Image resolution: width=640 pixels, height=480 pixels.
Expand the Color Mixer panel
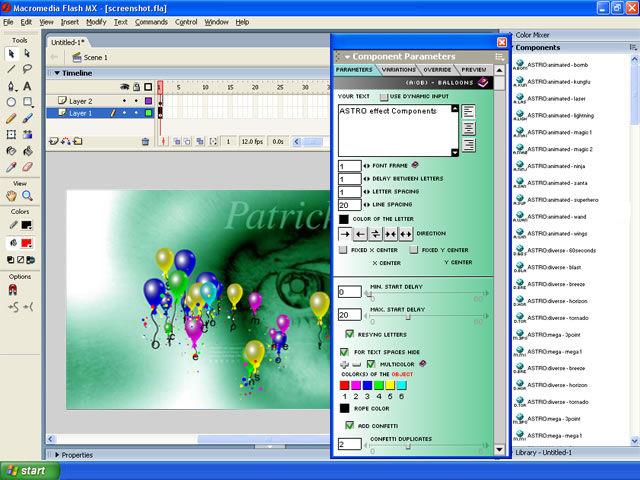click(x=511, y=35)
